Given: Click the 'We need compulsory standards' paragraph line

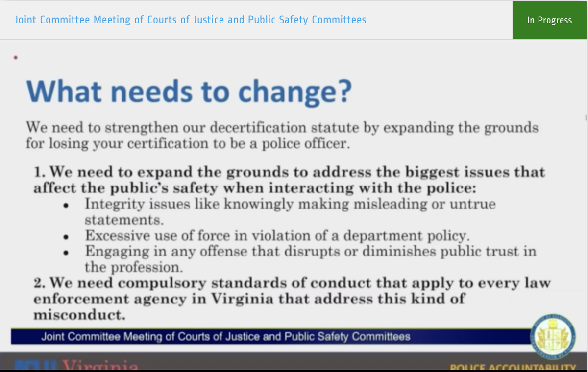Looking at the screenshot, I should point(292,299).
